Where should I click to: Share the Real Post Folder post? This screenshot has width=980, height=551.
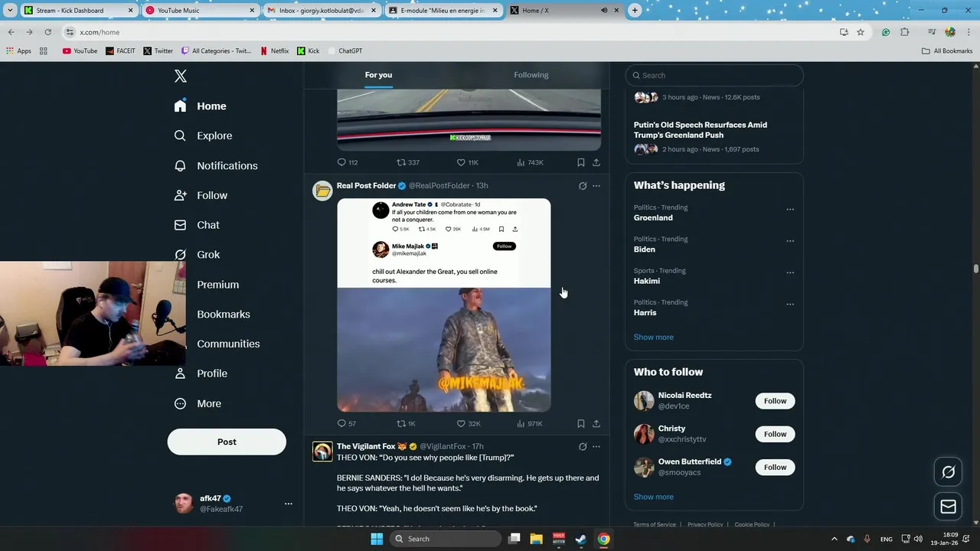[596, 423]
